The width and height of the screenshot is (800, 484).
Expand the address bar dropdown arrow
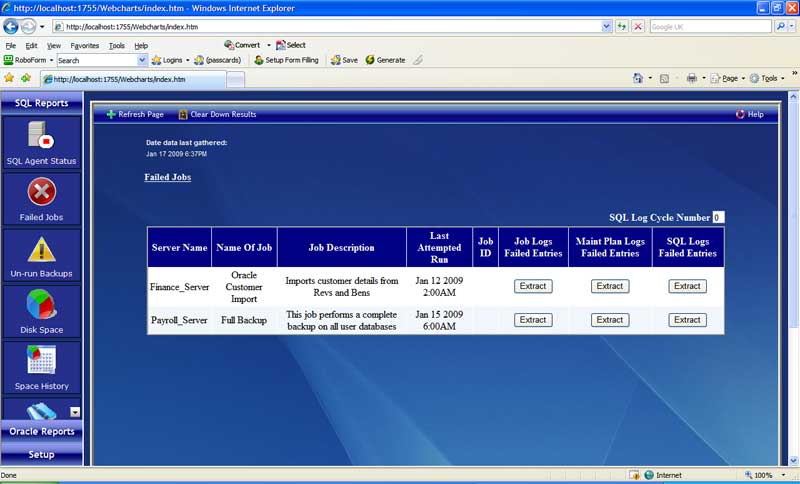(606, 27)
